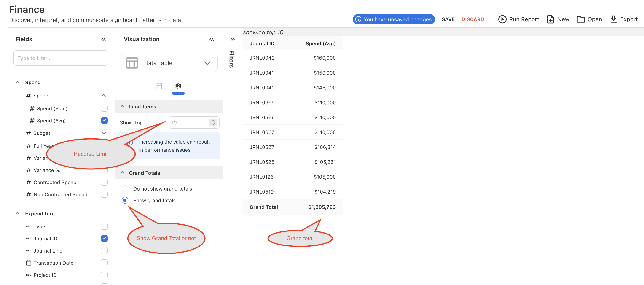Viewport: 644px width, 285px height.
Task: Expand the Budget field chevron
Action: coord(104,133)
